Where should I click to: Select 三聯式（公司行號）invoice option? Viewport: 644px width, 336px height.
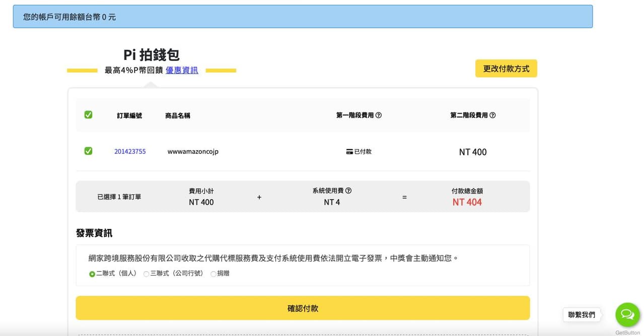pyautogui.click(x=146, y=274)
